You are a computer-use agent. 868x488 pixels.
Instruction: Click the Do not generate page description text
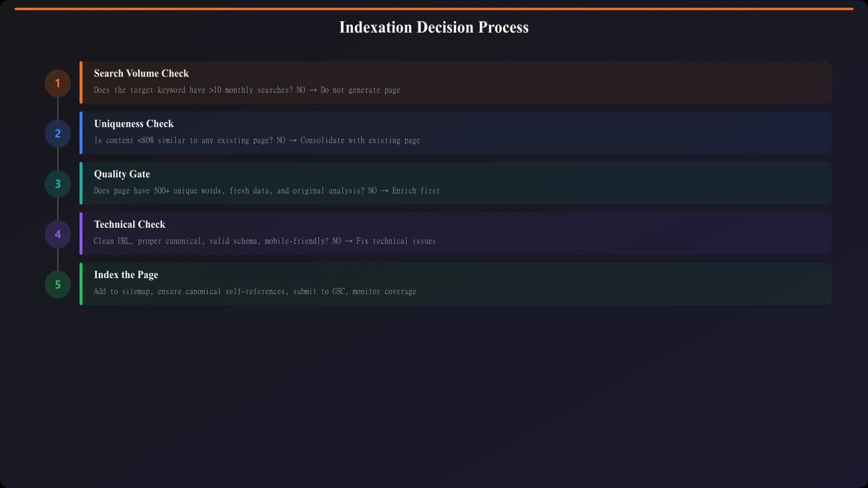361,90
